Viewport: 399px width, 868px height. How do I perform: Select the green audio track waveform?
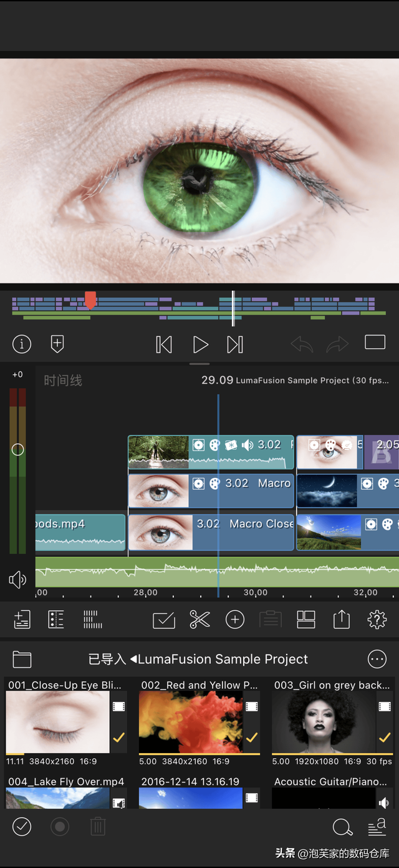(x=217, y=572)
